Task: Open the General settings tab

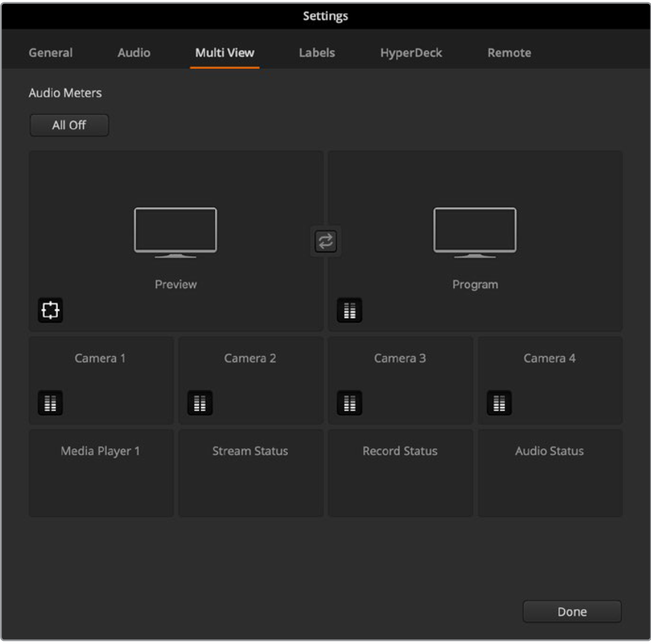Action: point(51,53)
